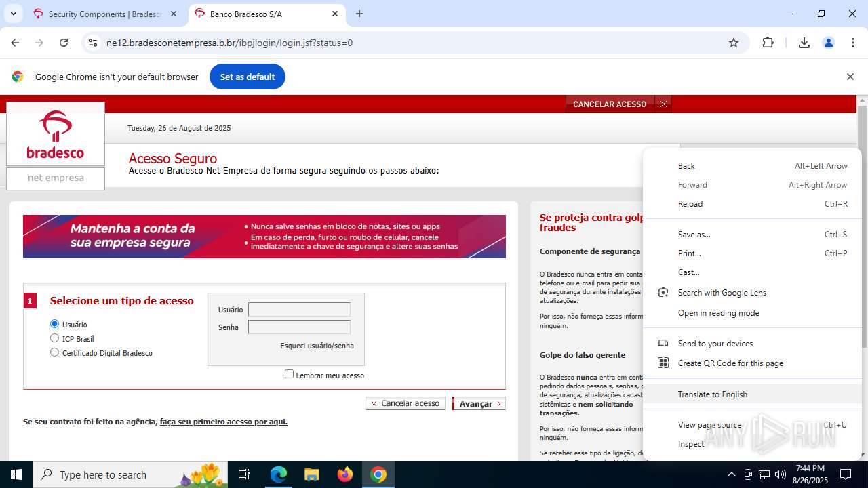This screenshot has height=488, width=868.
Task: Open File Explorer from taskbar
Action: [x=312, y=474]
